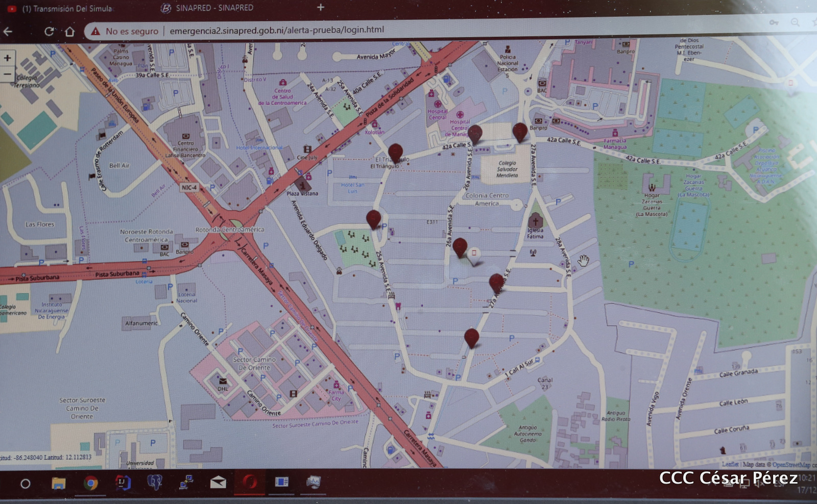Click the Calle León street label
This screenshot has height=504, width=817.
pyautogui.click(x=733, y=402)
